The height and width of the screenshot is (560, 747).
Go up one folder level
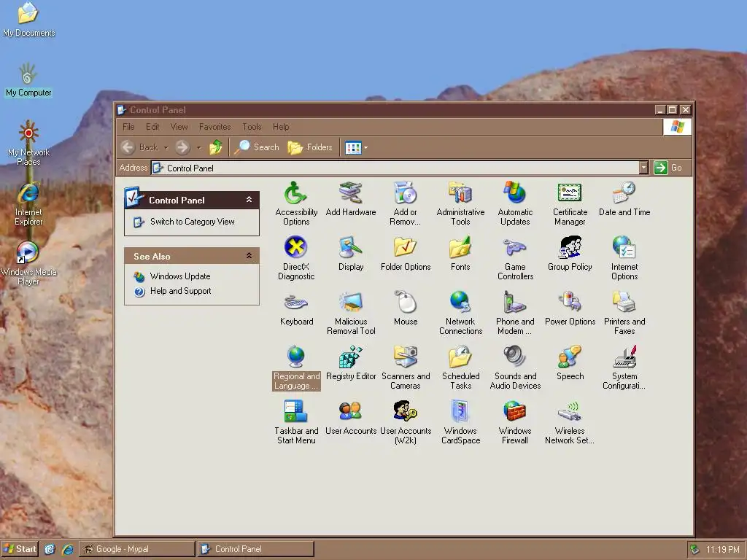point(216,147)
